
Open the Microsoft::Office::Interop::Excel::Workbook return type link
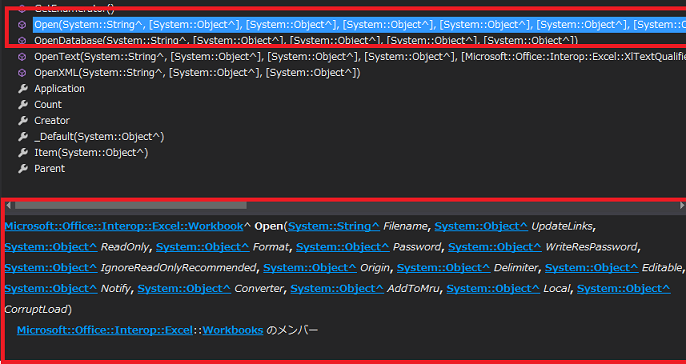pos(124,226)
